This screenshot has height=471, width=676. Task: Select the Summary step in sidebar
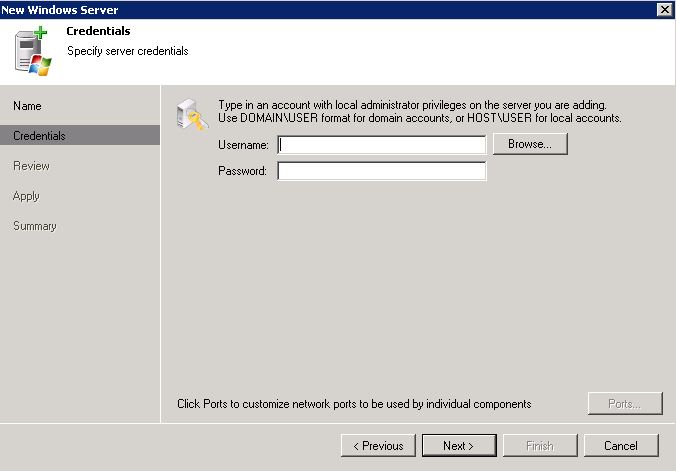click(x=34, y=226)
